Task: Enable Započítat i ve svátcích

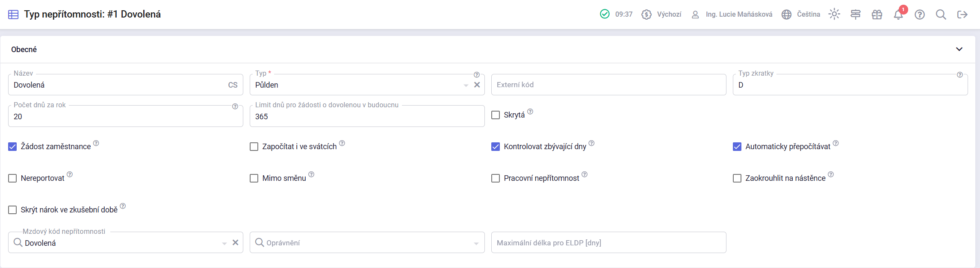Action: point(254,147)
